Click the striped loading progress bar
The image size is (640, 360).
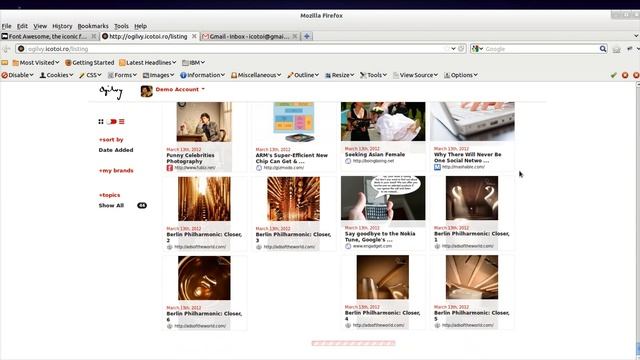[x=353, y=343]
